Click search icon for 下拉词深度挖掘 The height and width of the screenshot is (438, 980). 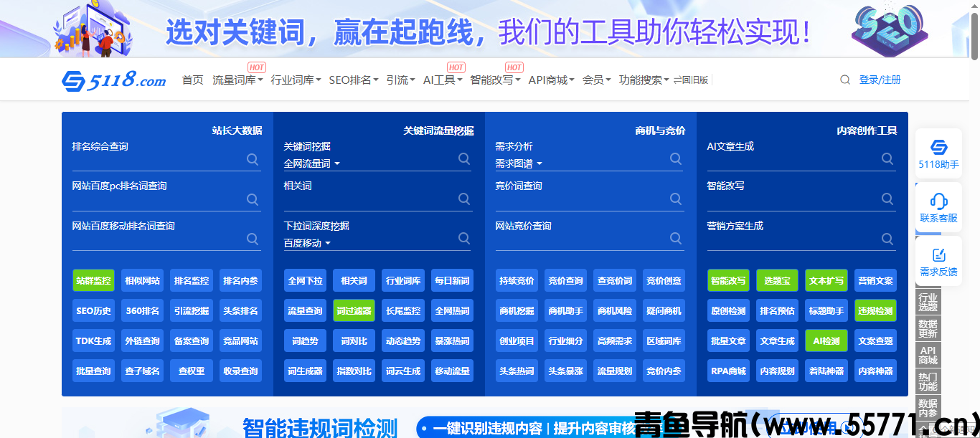[x=464, y=239]
